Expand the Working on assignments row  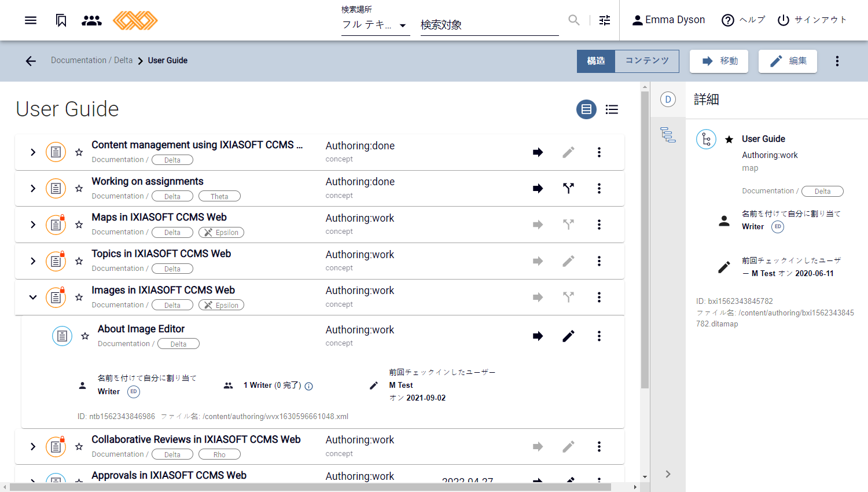pyautogui.click(x=33, y=188)
